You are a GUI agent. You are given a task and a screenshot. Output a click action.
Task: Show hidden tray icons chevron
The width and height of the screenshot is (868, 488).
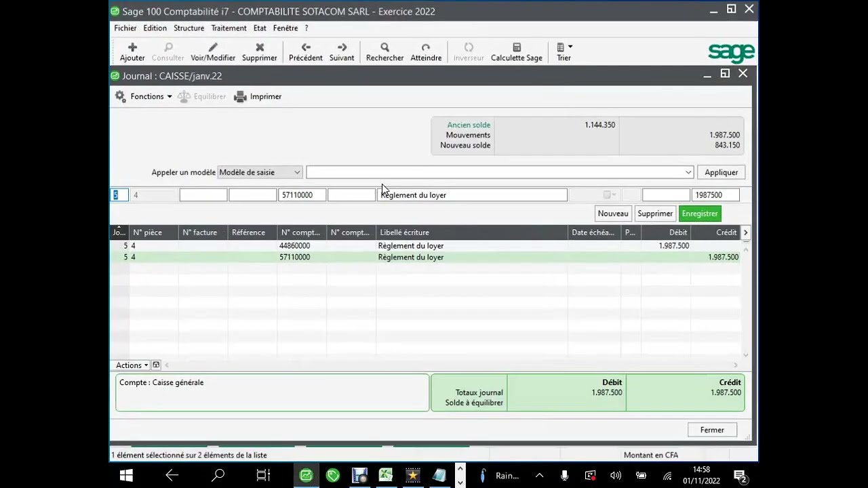[539, 476]
